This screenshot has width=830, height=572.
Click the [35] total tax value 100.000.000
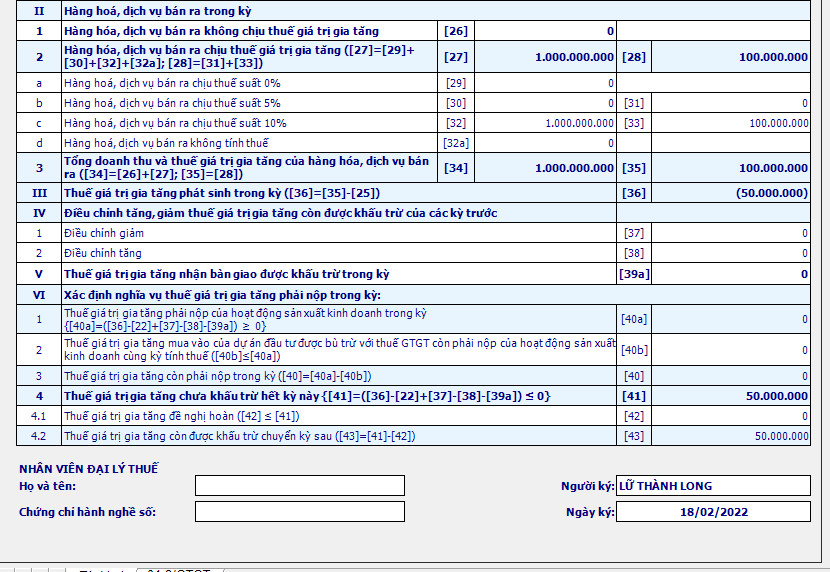click(730, 168)
